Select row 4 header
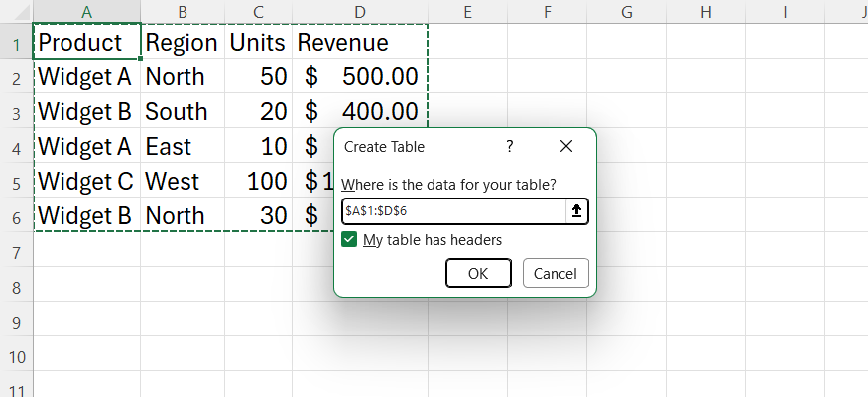Image resolution: width=868 pixels, height=397 pixels. [x=17, y=147]
